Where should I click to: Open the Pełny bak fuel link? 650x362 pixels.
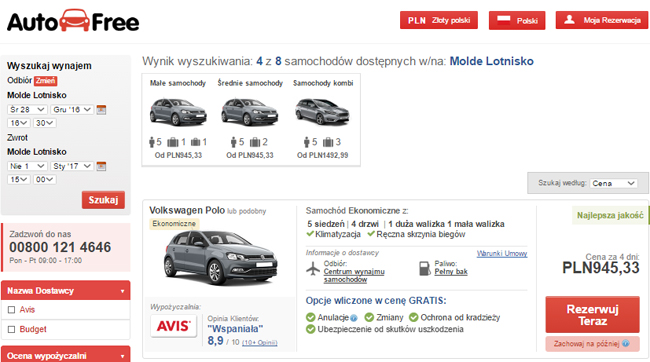pyautogui.click(x=451, y=272)
